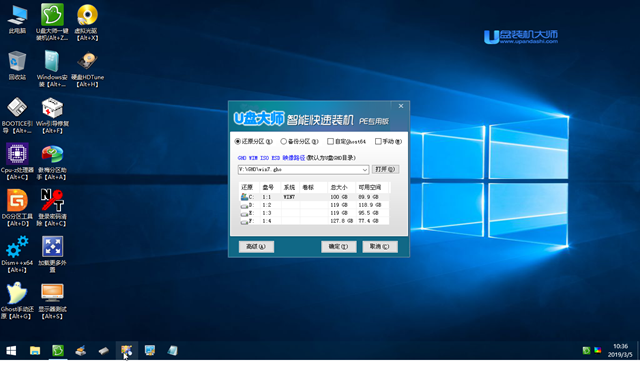This screenshot has width=640, height=367.
Task: Click the 打开 open button
Action: 385,169
